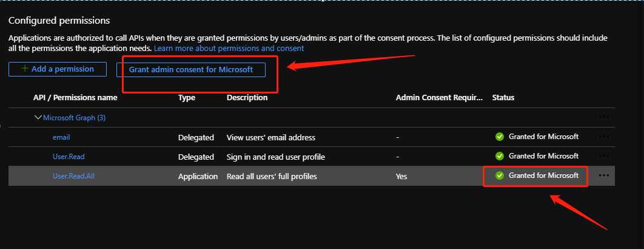
Task: Click the Status column header
Action: pyautogui.click(x=503, y=98)
